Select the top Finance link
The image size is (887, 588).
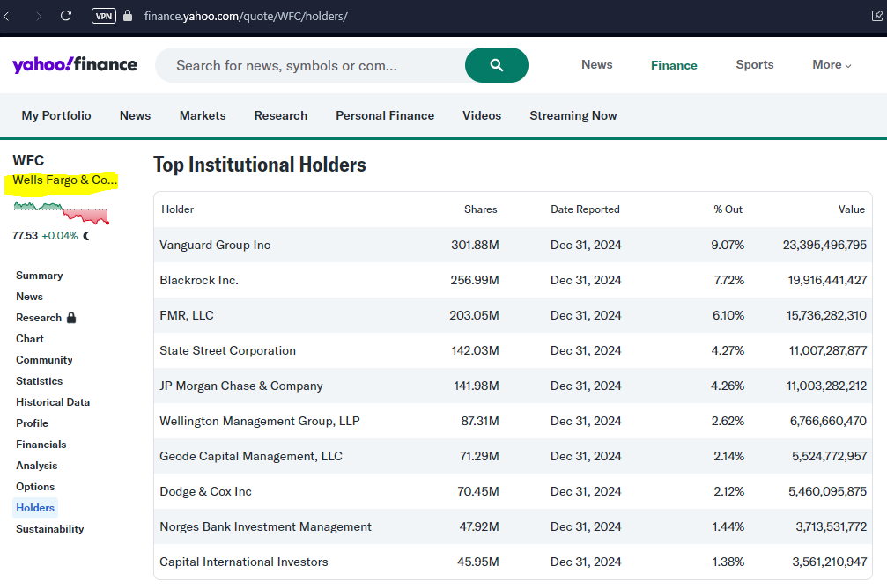674,66
